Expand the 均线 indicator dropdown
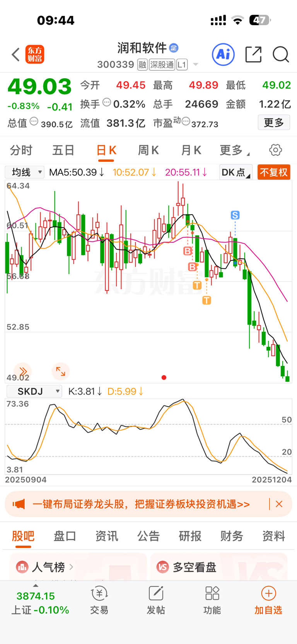This screenshot has height=644, width=297. coord(25,172)
